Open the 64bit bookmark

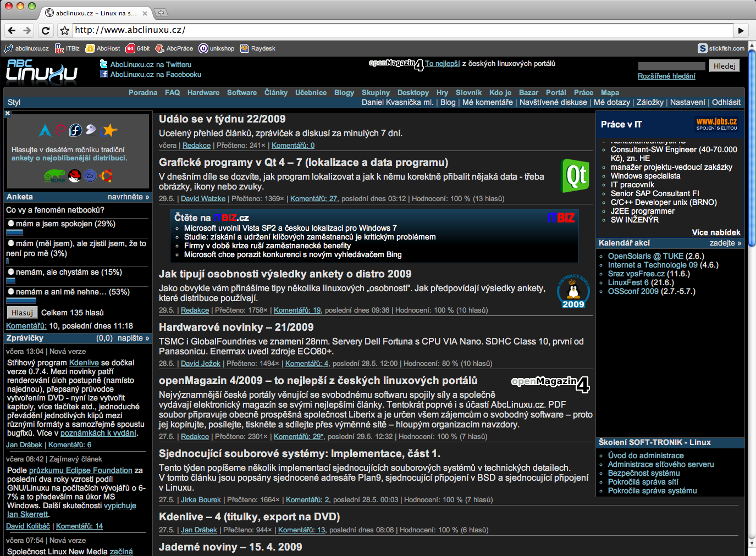[138, 48]
